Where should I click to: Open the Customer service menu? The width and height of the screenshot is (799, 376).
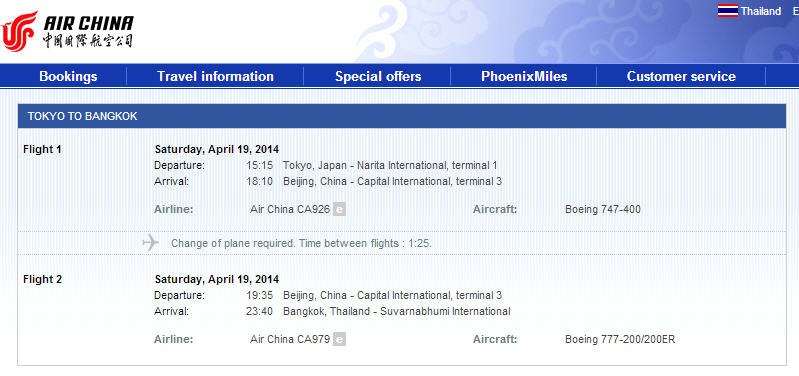681,76
